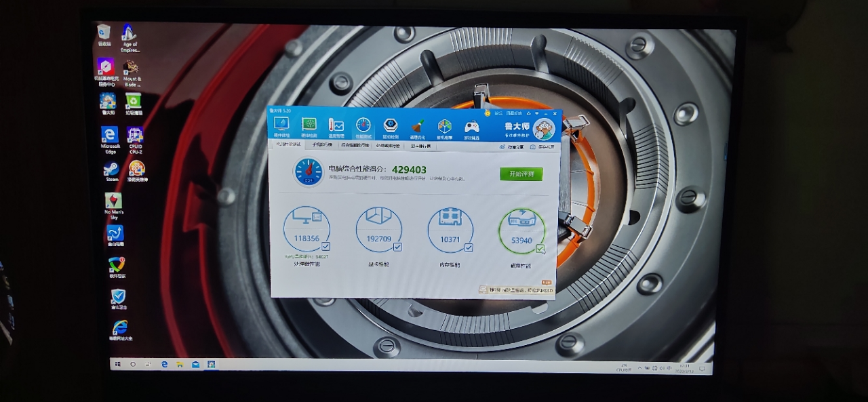Click the Ludashi mascot avatar
The image size is (868, 402).
click(544, 128)
